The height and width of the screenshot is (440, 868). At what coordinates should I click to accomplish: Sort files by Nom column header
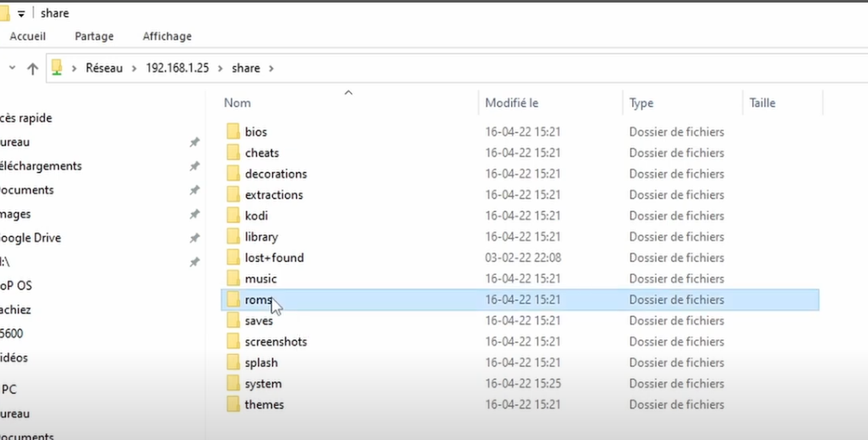238,103
